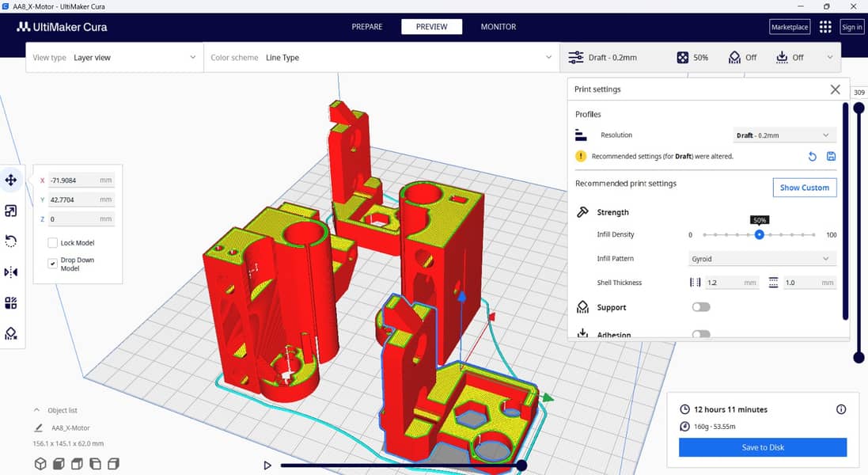Play the layer simulation
This screenshot has height=475, width=868.
[267, 465]
